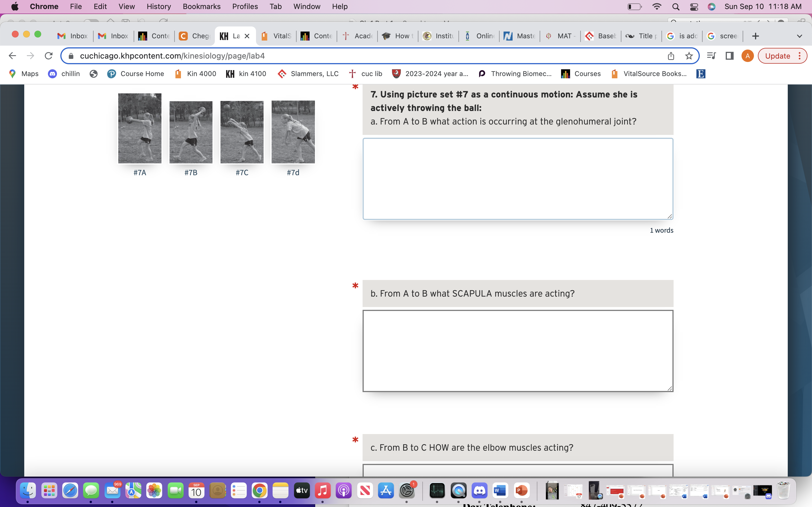Click the Update button
Image resolution: width=812 pixels, height=507 pixels.
tap(778, 56)
